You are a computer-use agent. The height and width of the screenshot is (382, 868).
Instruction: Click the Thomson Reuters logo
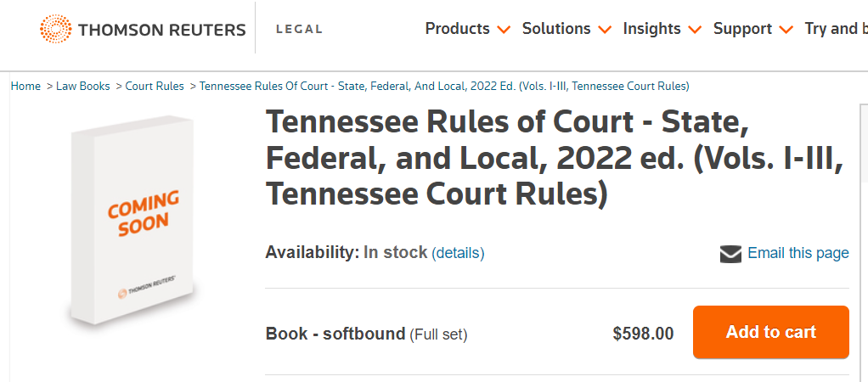click(143, 29)
